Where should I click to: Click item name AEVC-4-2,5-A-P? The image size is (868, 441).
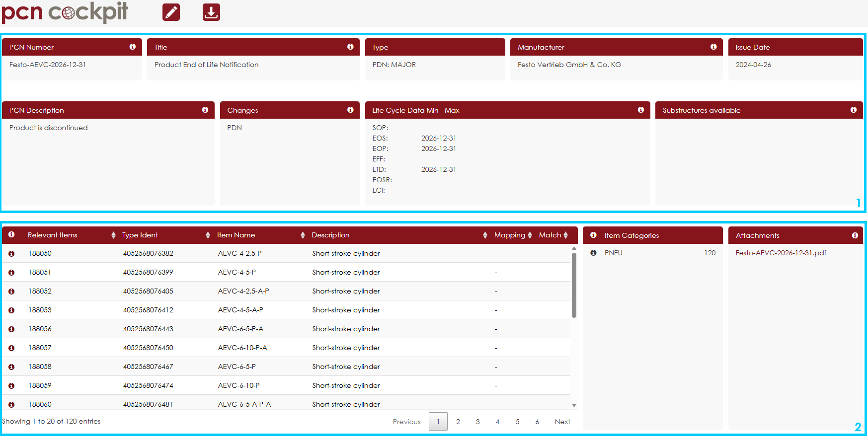(243, 291)
